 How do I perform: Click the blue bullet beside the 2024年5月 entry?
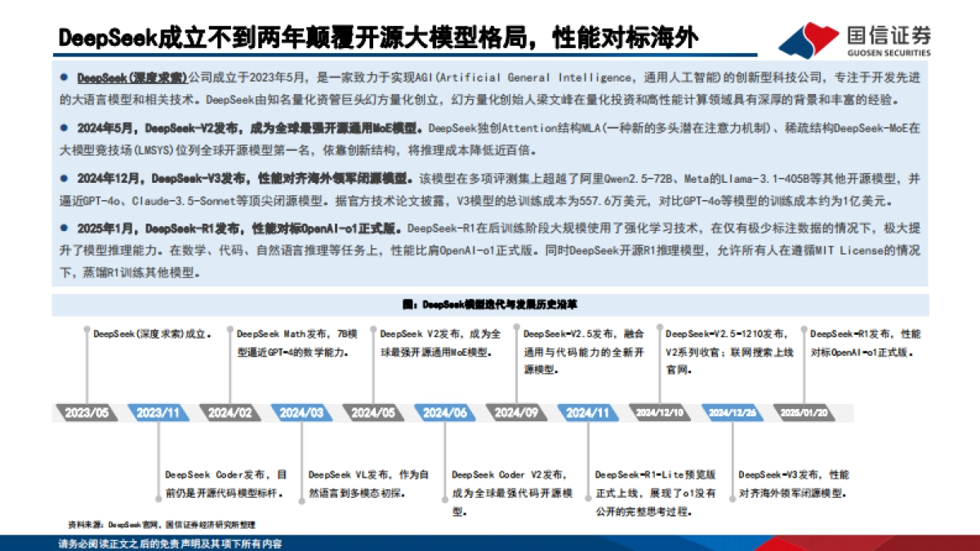pyautogui.click(x=64, y=127)
